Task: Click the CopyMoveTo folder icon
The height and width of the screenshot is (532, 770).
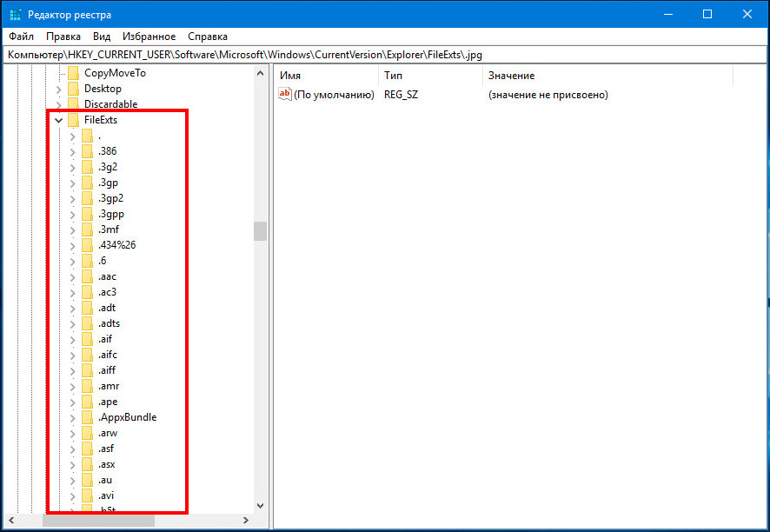Action: click(73, 73)
